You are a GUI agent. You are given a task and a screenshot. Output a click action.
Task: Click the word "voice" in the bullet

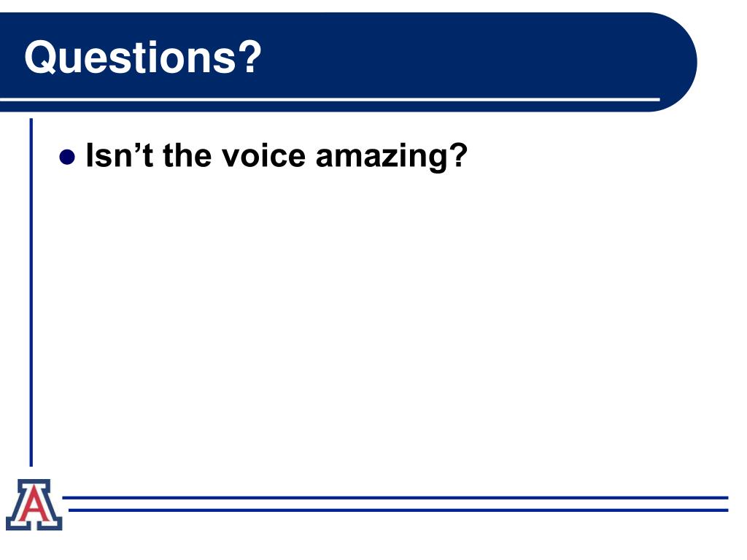tap(263, 155)
